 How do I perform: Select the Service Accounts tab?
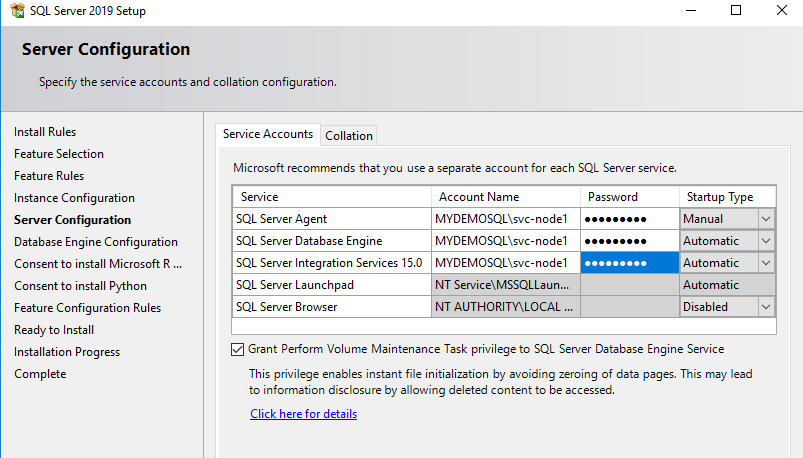pyautogui.click(x=267, y=134)
